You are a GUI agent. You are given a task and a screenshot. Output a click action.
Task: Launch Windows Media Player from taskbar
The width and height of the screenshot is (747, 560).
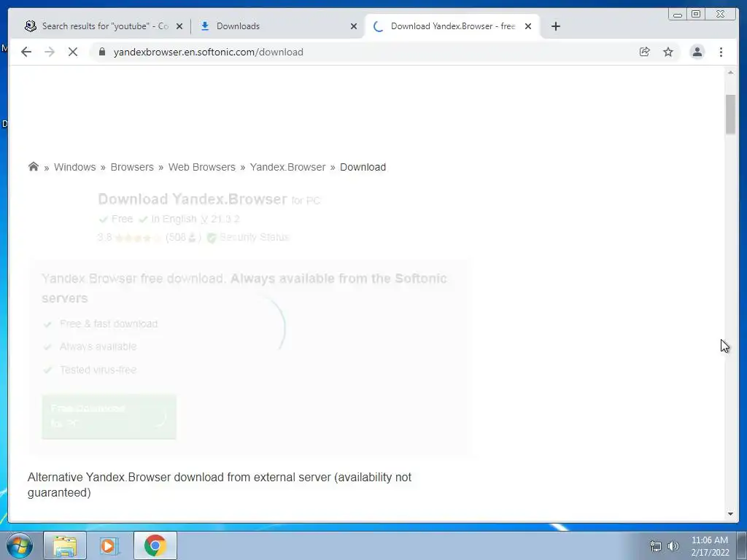109,545
